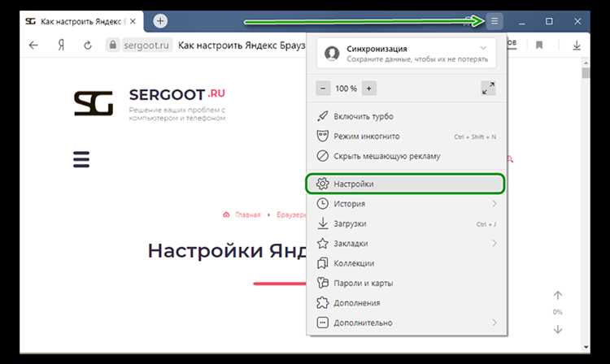The image size is (610, 364).
Task: Reload the current page
Action: [x=88, y=45]
